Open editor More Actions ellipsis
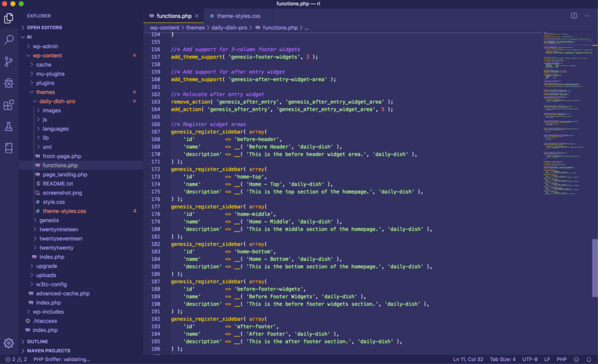Screen dimensions: 598x364 (x=587, y=16)
